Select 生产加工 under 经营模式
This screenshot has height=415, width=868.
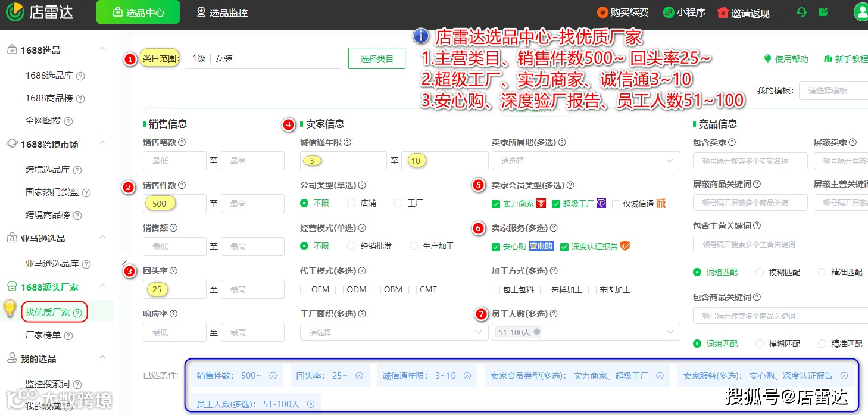coord(414,246)
